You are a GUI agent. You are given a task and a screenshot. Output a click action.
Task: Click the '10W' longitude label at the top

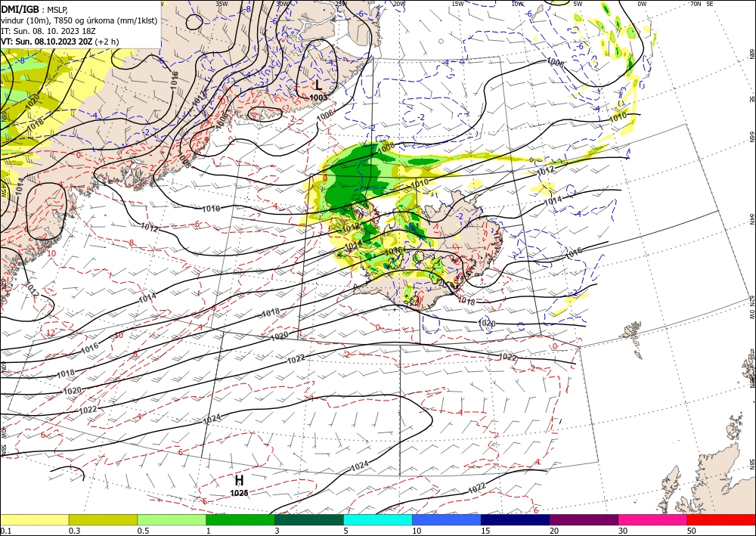pyautogui.click(x=517, y=4)
